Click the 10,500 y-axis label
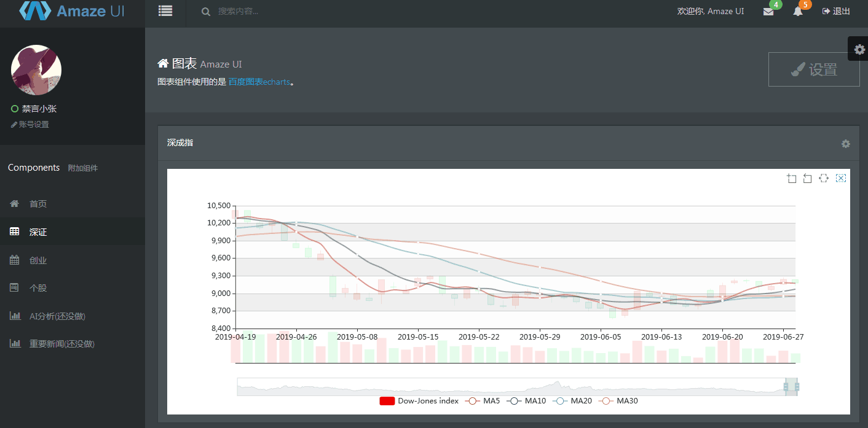Image resolution: width=868 pixels, height=428 pixels. [219, 206]
